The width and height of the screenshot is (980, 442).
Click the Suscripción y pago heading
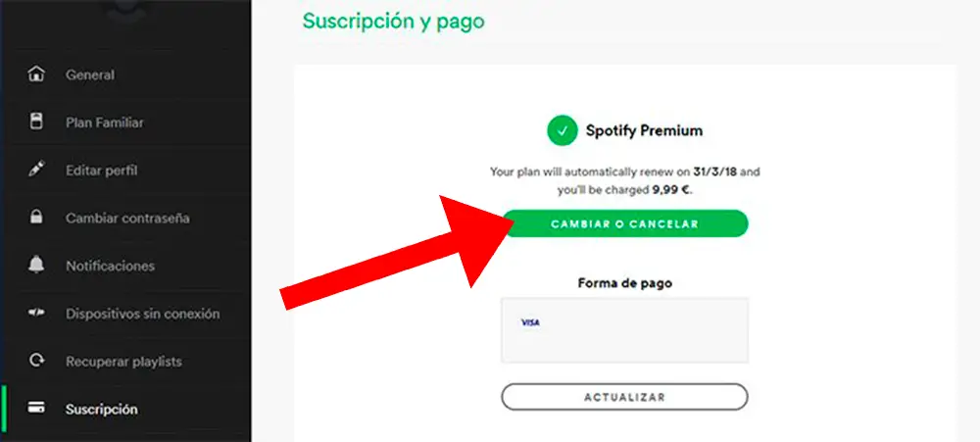(x=393, y=21)
